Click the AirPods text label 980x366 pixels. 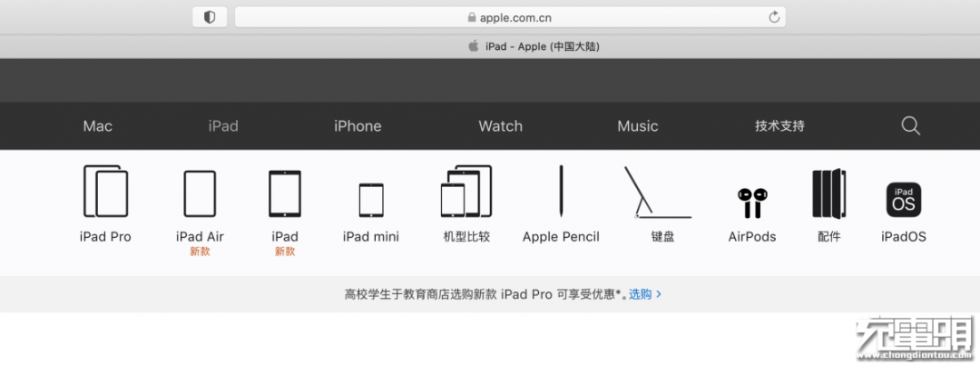coord(752,236)
